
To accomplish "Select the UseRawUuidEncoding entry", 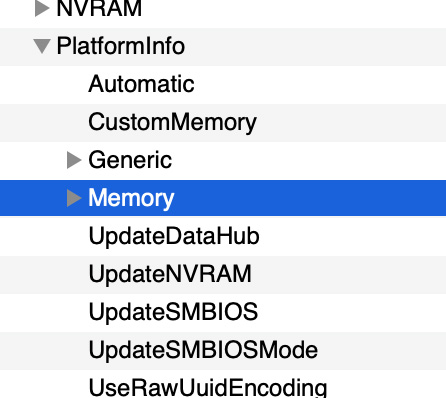I will pyautogui.click(x=208, y=388).
